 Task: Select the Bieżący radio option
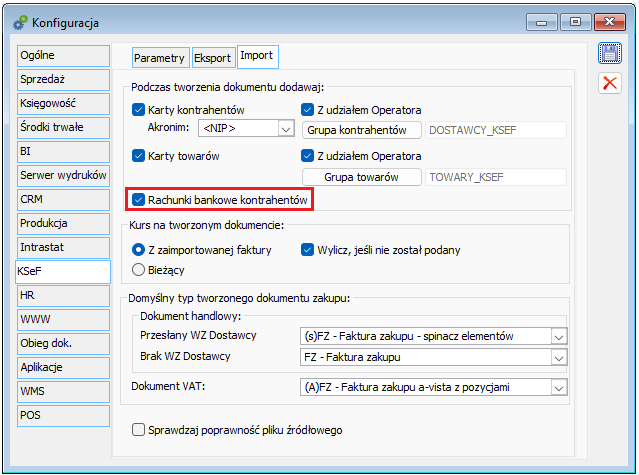point(139,269)
